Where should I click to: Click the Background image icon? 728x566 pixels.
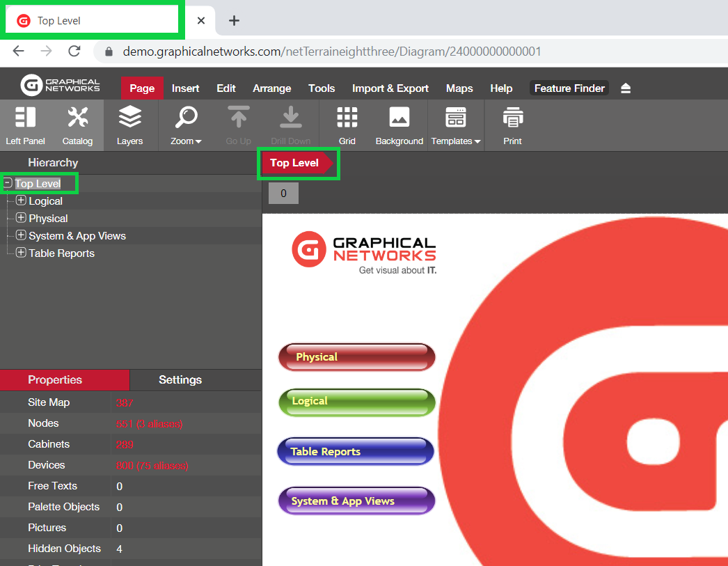pos(399,118)
